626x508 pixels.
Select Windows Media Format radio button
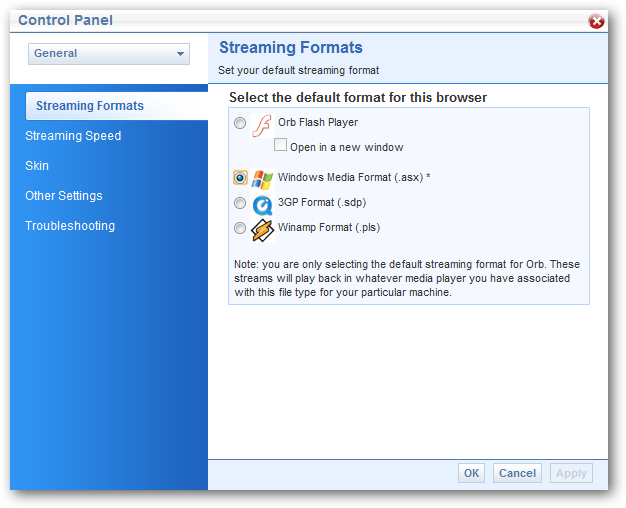pyautogui.click(x=240, y=177)
